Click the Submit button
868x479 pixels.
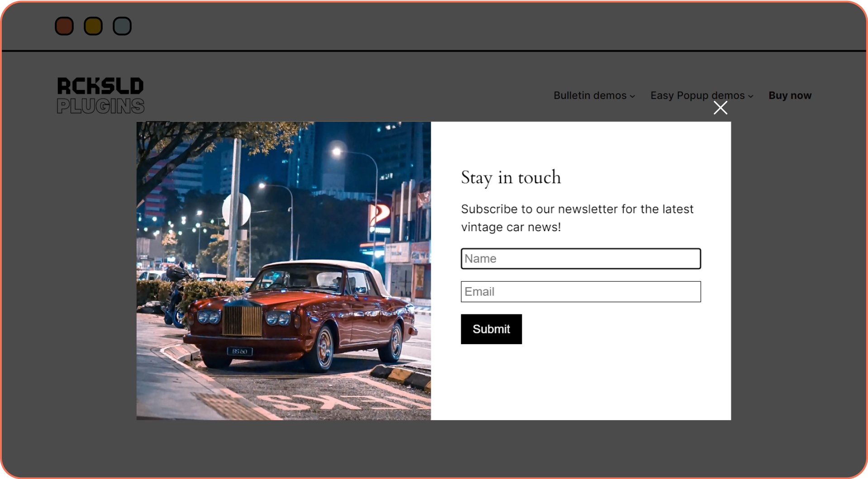(x=491, y=329)
